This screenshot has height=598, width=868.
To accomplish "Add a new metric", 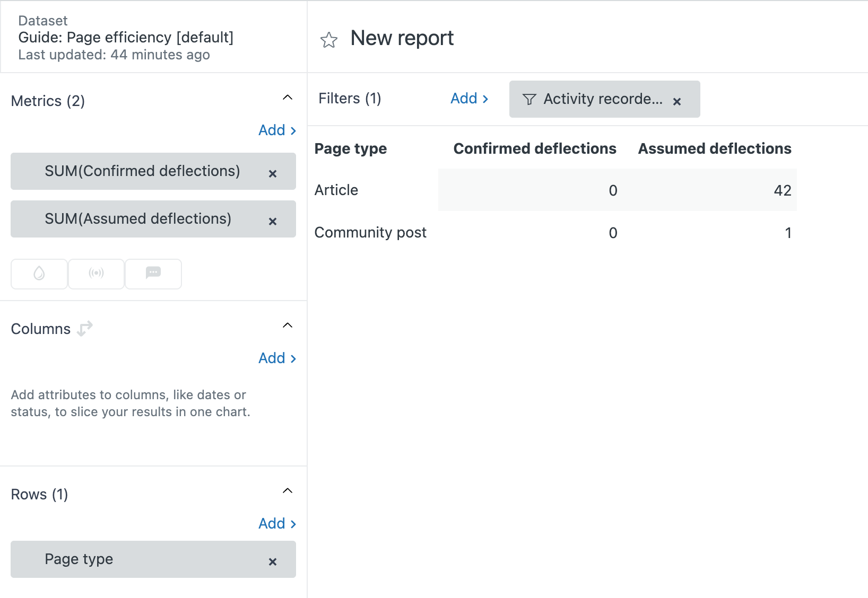I will 277,130.
